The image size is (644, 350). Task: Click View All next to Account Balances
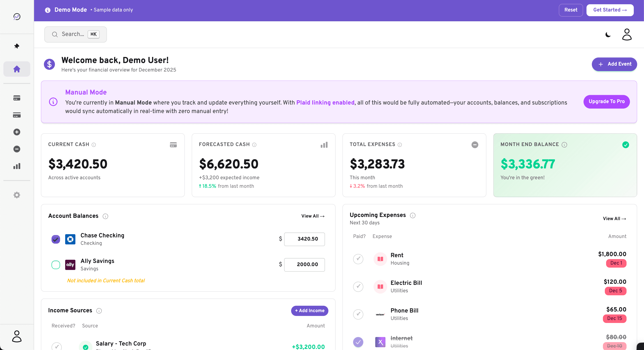(x=313, y=216)
